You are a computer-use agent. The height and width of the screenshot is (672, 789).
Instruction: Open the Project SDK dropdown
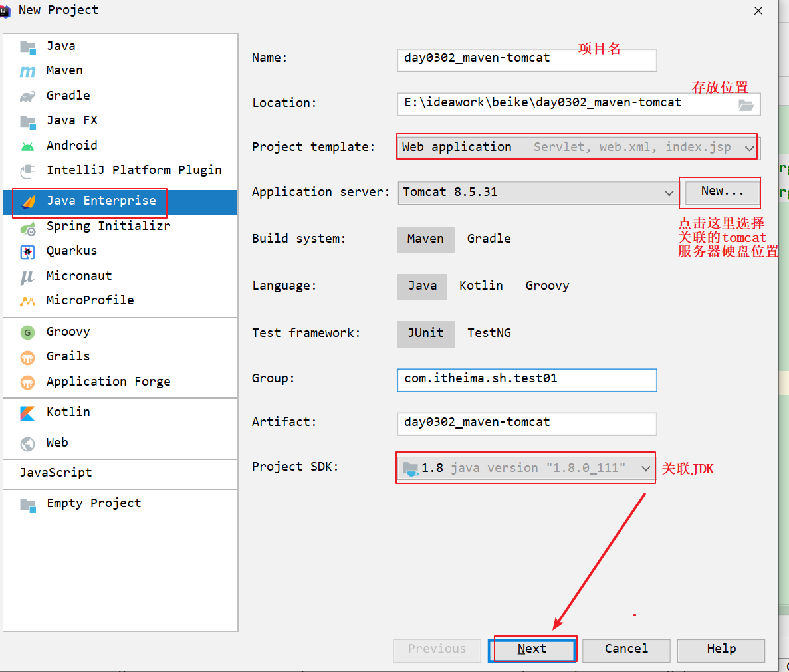(x=645, y=469)
